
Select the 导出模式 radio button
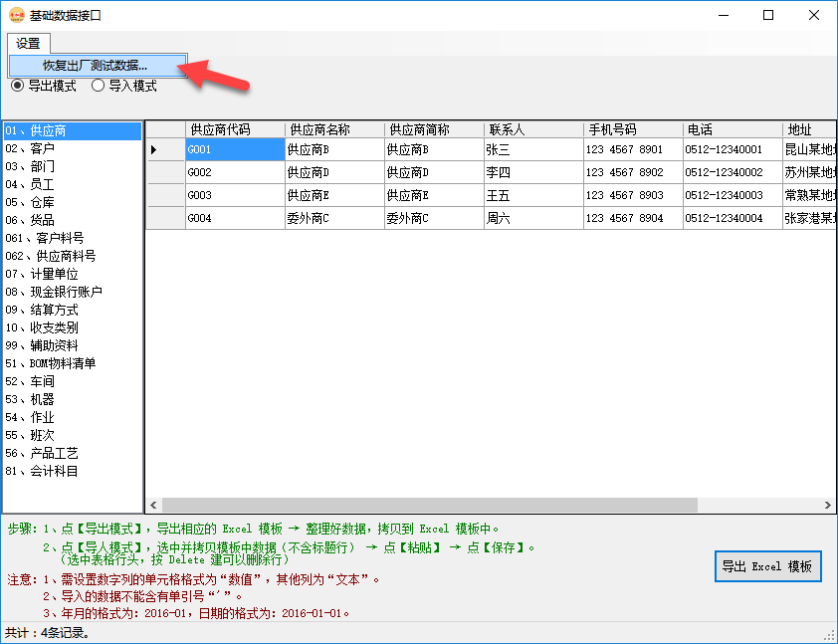pos(17,86)
